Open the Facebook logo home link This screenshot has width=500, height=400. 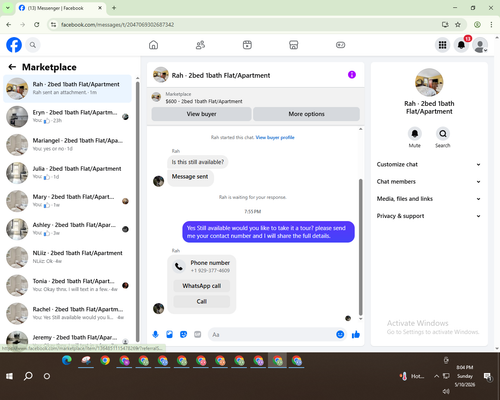coord(14,45)
